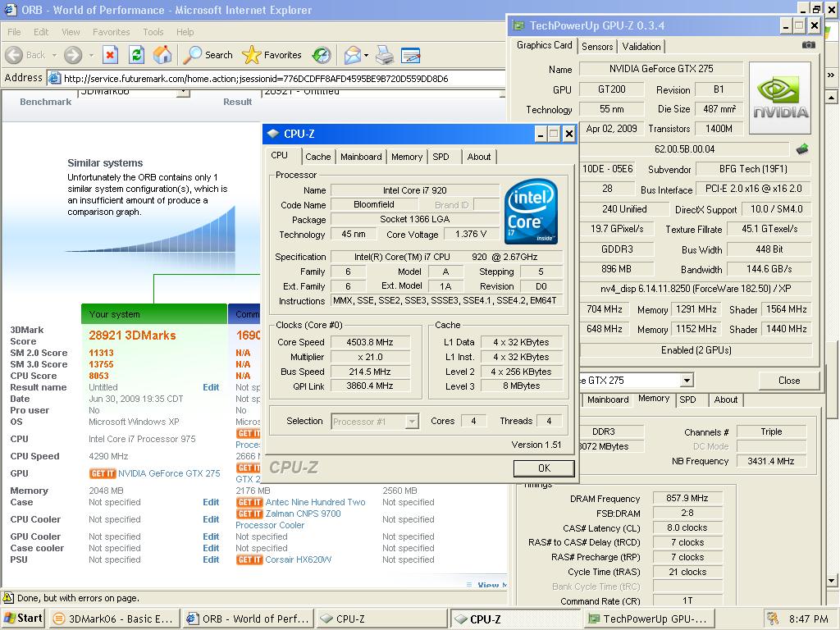Click the page icon in address bar
This screenshot has width=840, height=630.
54,78
